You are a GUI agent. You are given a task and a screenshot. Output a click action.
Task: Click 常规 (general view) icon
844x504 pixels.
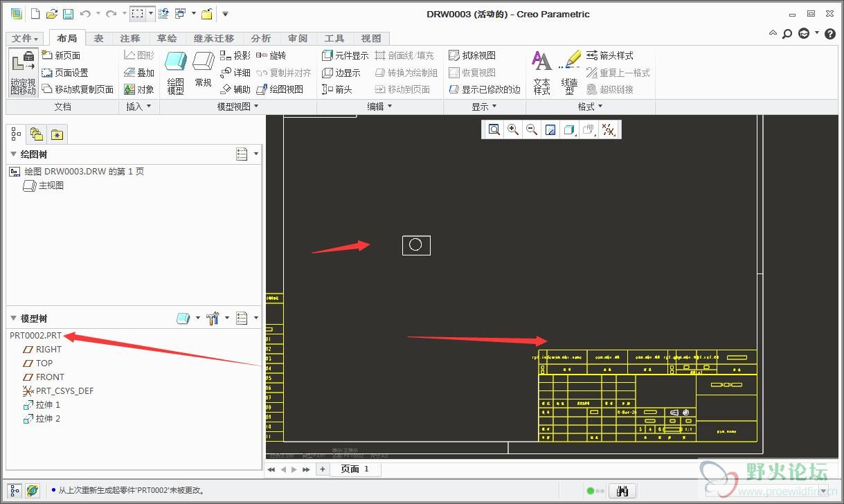(x=203, y=69)
